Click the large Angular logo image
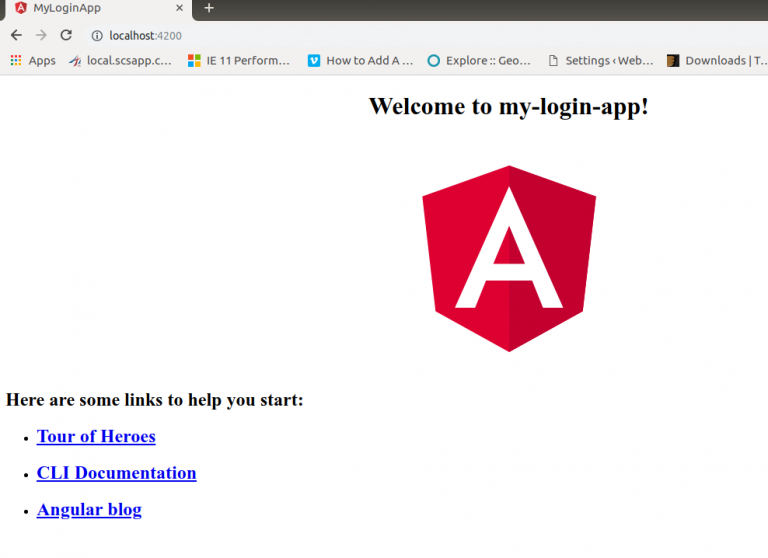Screen dimensions: 768x558 point(509,259)
